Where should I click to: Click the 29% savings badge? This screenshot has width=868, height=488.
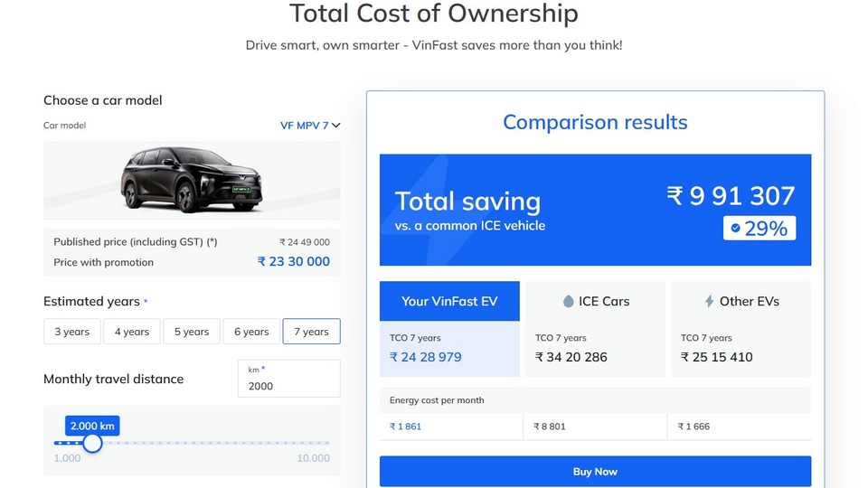[759, 228]
